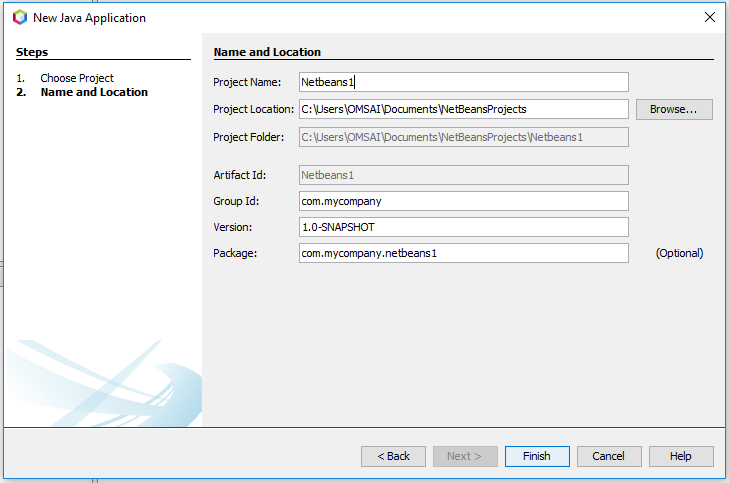The image size is (729, 483).
Task: Focus the Group Id input field
Action: [x=464, y=201]
